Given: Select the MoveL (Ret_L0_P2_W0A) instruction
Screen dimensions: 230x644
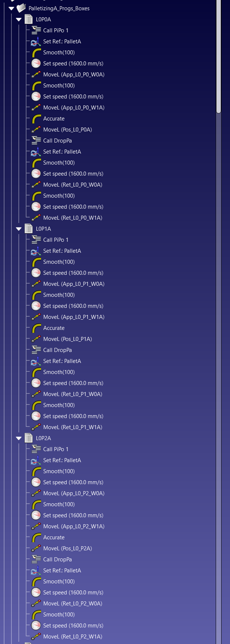Looking at the screenshot, I should pyautogui.click(x=73, y=604).
